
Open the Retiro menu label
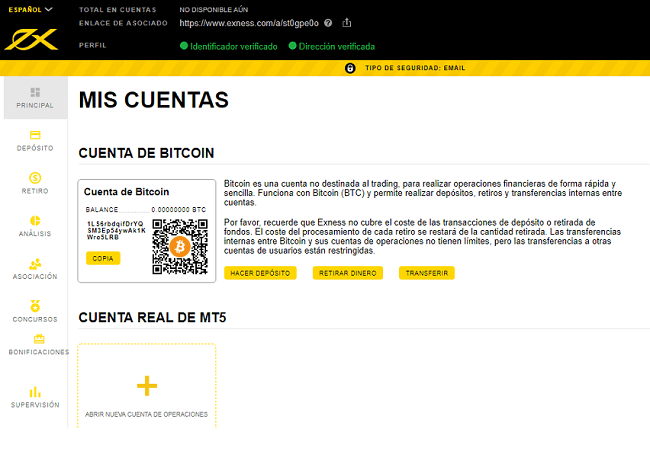pyautogui.click(x=35, y=191)
